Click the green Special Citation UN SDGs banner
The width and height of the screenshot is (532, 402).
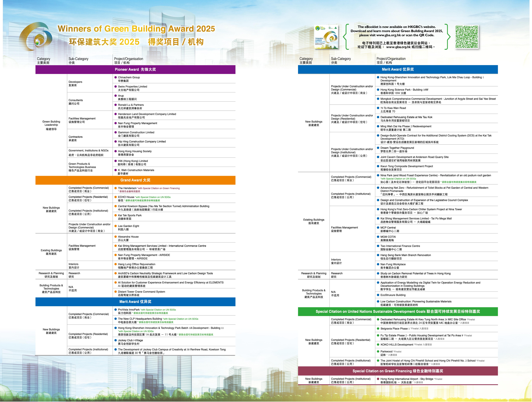coord(398,311)
